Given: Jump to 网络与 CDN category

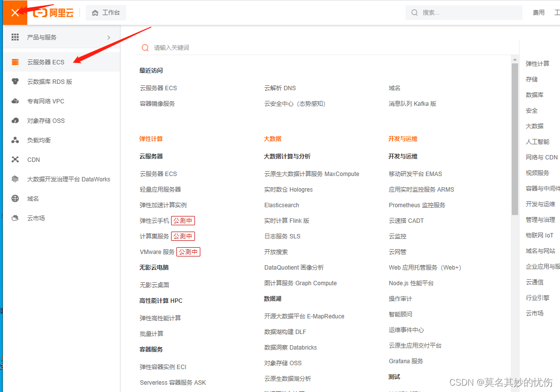Looking at the screenshot, I should 541,157.
